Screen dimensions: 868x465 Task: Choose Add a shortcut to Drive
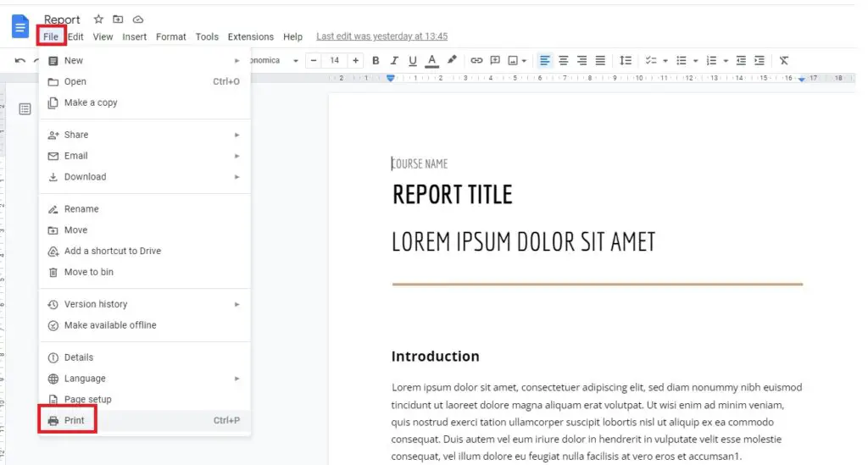[x=144, y=251]
